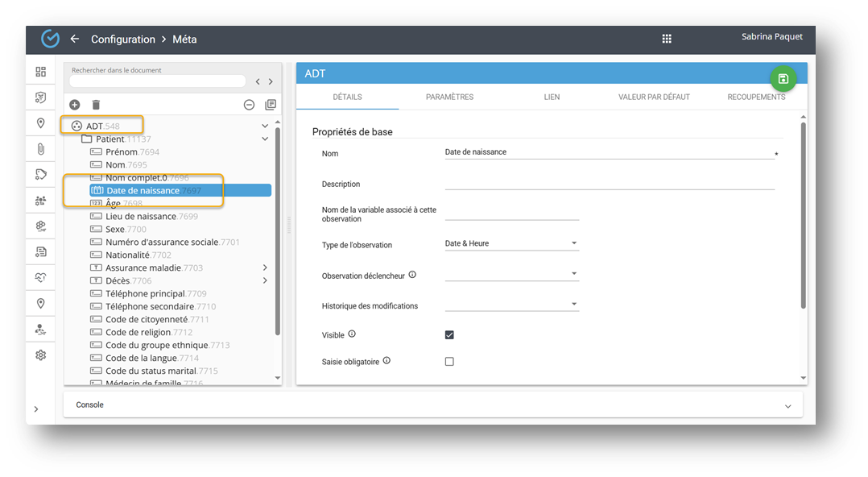Viewport: 868px width, 477px height.
Task: Enable the Saisie obligatoire checkbox
Action: tap(449, 362)
